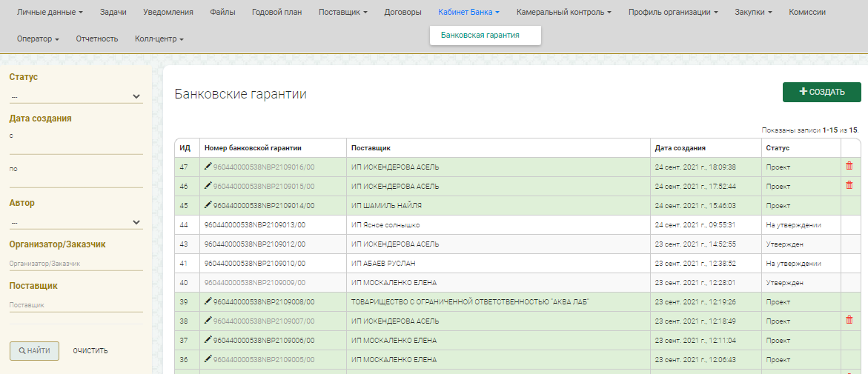Expand the Автор filter dropdown
Screen dimensions: 868x374
(x=76, y=222)
